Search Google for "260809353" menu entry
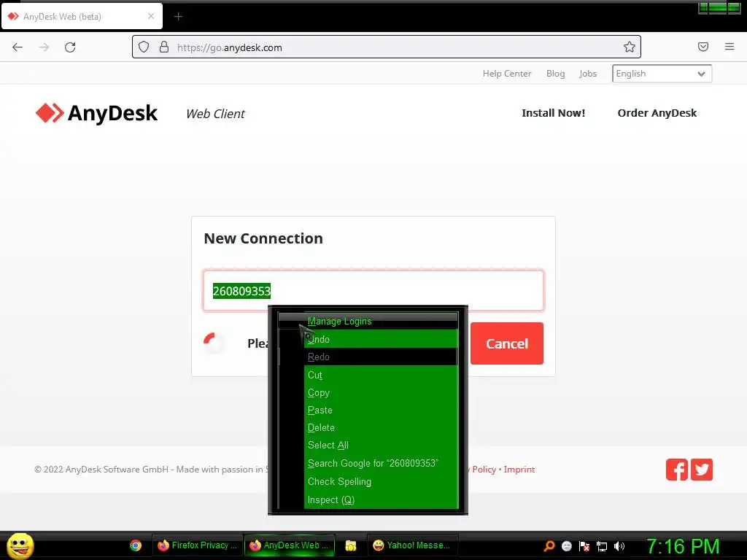747x560 pixels. [368, 463]
